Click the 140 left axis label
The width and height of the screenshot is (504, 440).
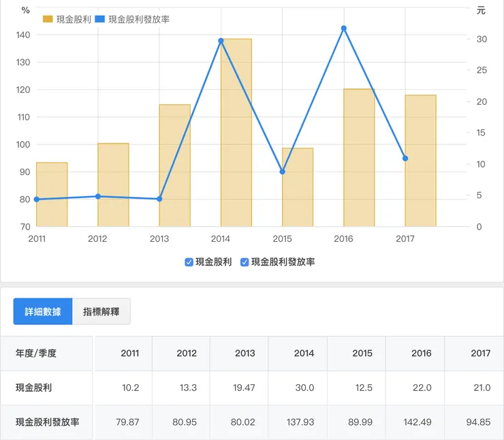pos(23,35)
